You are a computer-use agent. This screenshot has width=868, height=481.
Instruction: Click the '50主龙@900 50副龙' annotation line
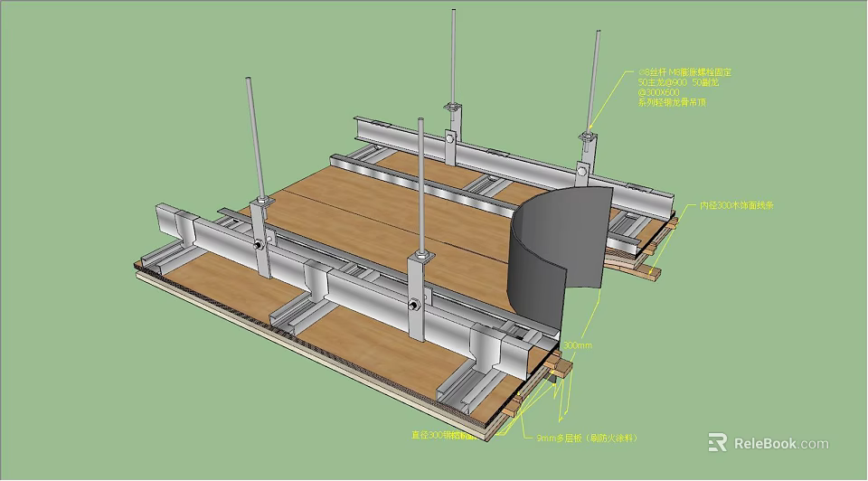point(678,82)
